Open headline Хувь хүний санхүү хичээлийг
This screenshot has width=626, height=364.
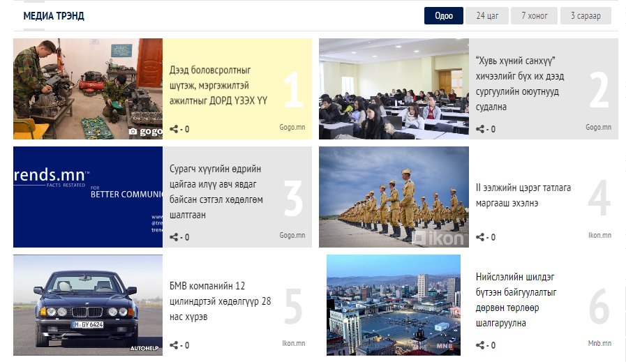click(520, 84)
